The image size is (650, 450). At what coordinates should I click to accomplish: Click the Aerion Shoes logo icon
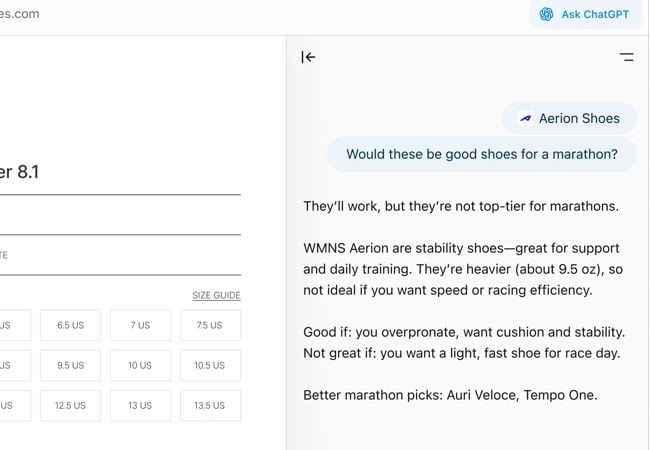[525, 118]
